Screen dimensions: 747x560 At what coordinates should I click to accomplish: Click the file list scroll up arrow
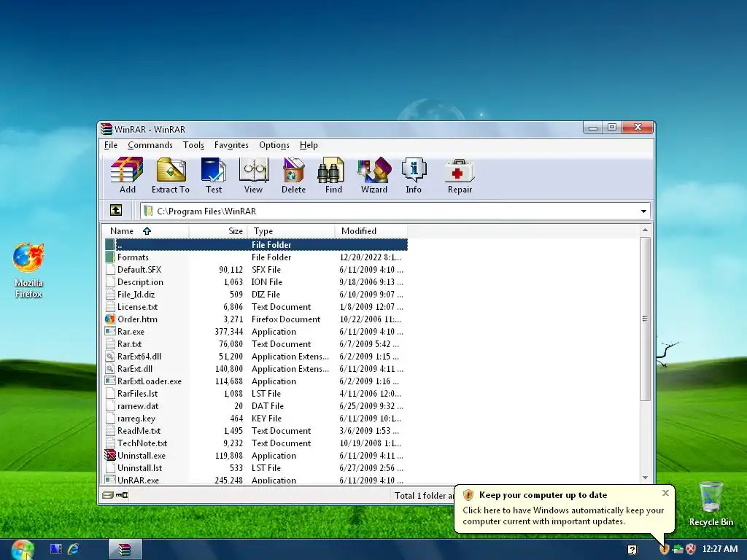pos(645,230)
